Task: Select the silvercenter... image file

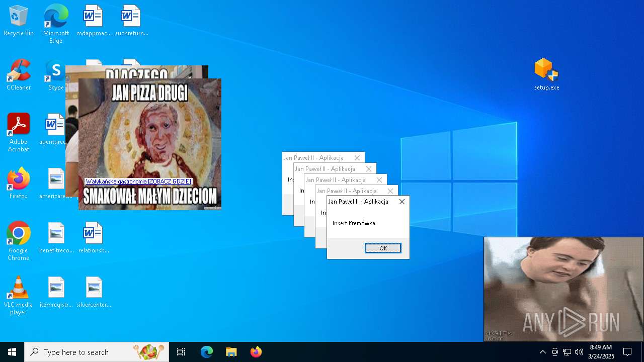Action: 94,292
